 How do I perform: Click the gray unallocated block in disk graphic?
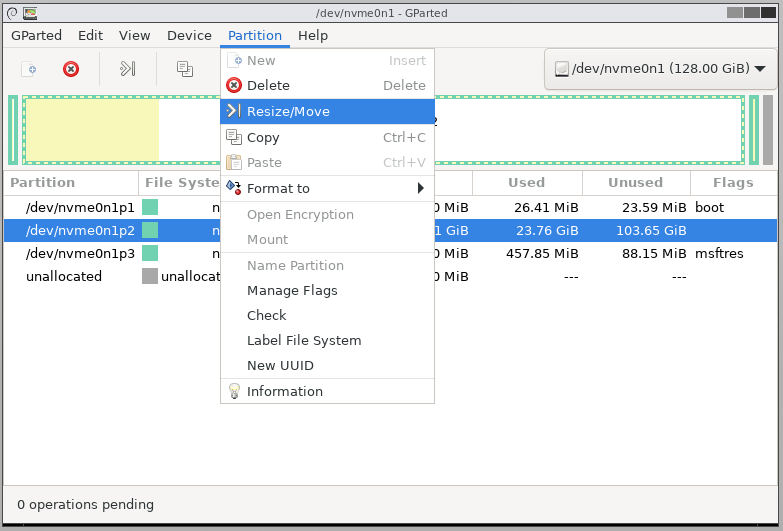point(768,130)
